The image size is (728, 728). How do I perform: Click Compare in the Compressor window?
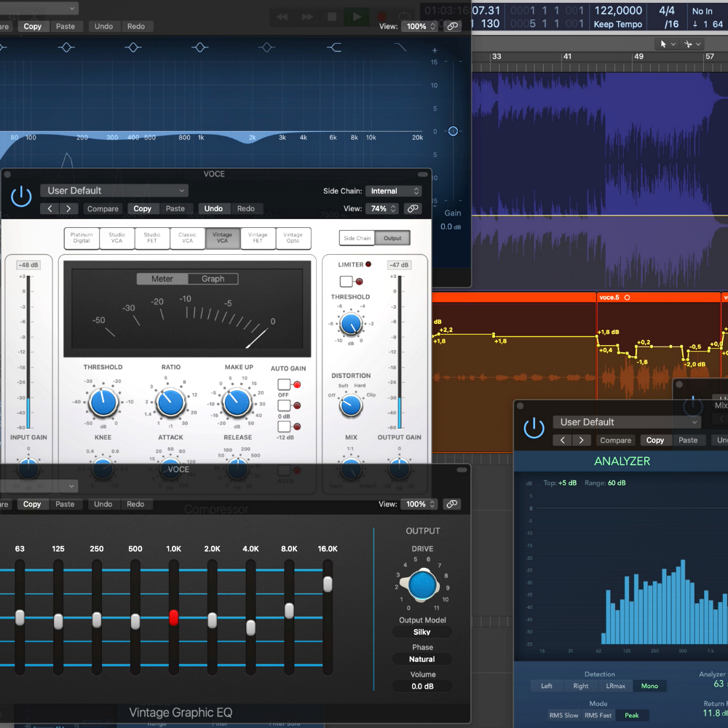click(103, 209)
